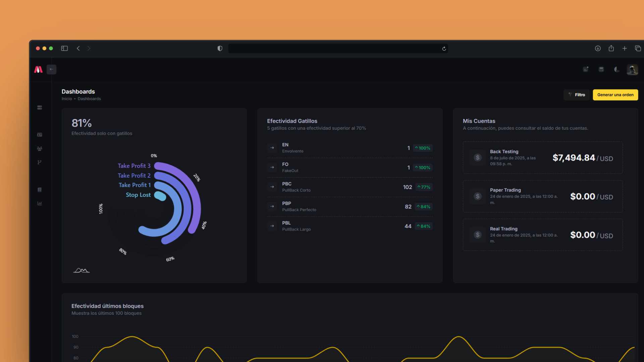Screen dimensions: 644x362
Task: Open the notifications message icon
Action: click(586, 69)
